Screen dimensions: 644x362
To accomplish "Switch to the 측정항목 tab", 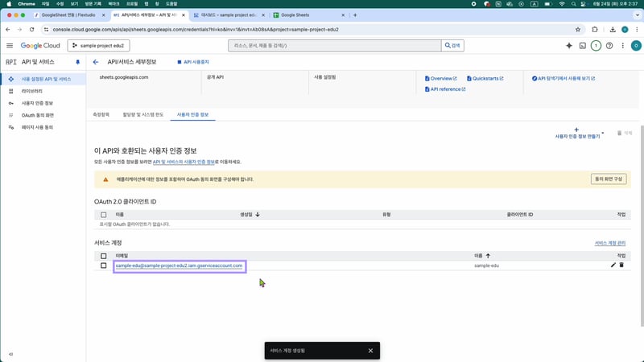I will [101, 114].
